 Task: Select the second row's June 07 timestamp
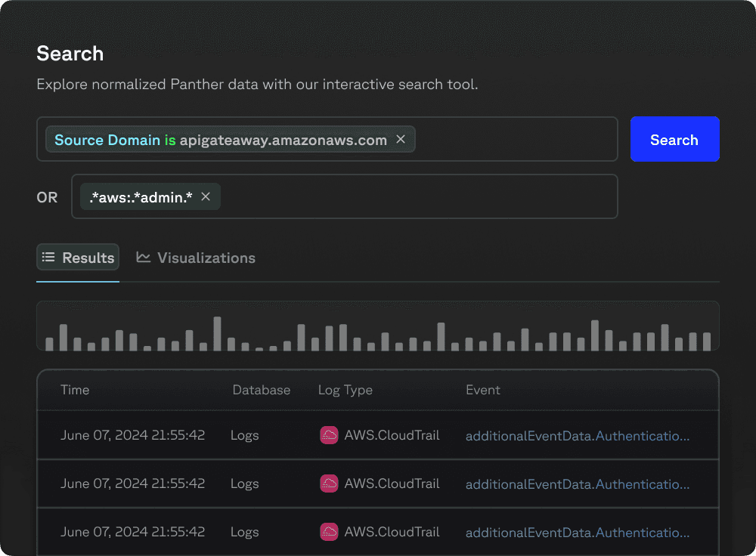coord(132,483)
